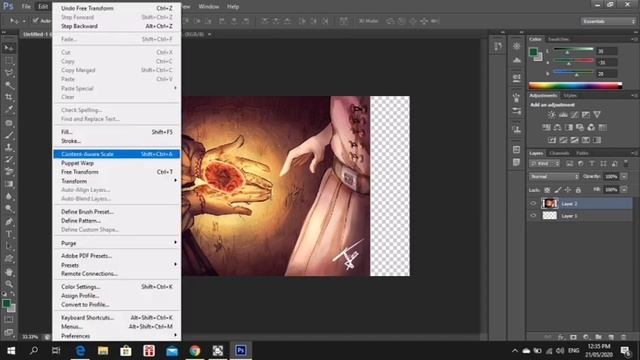Expand the Transform submenu
640x360 pixels.
coord(117,181)
